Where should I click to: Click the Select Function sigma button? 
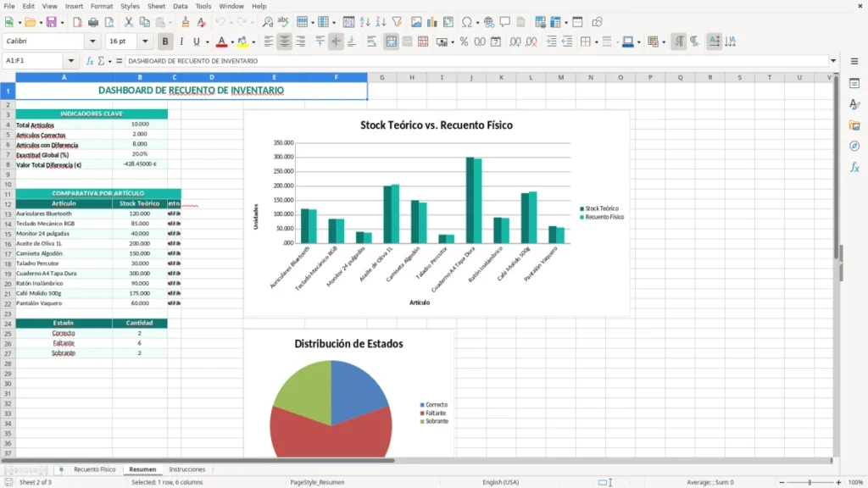(101, 61)
